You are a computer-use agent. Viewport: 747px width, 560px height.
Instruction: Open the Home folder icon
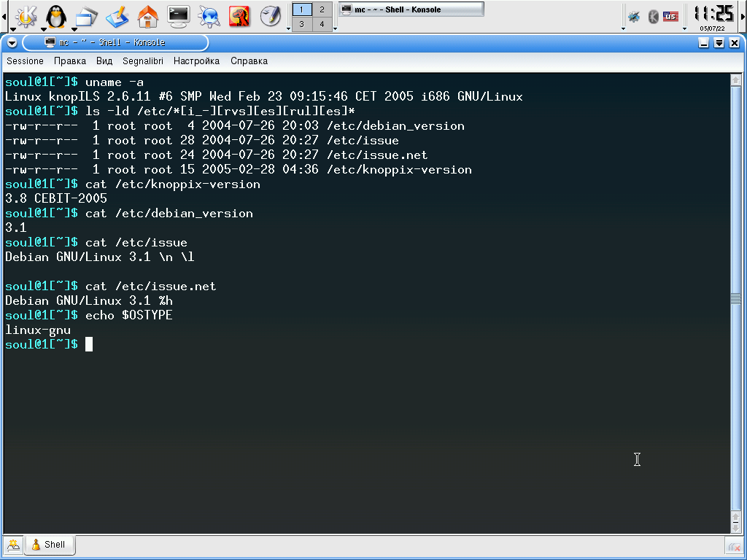click(147, 16)
